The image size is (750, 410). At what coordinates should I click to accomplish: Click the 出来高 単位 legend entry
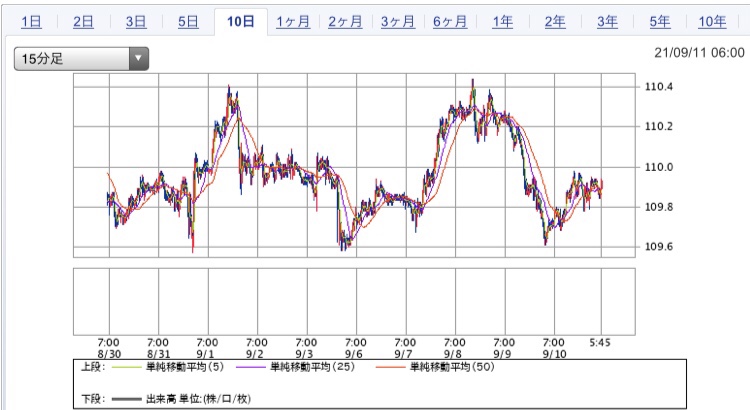[x=198, y=399]
